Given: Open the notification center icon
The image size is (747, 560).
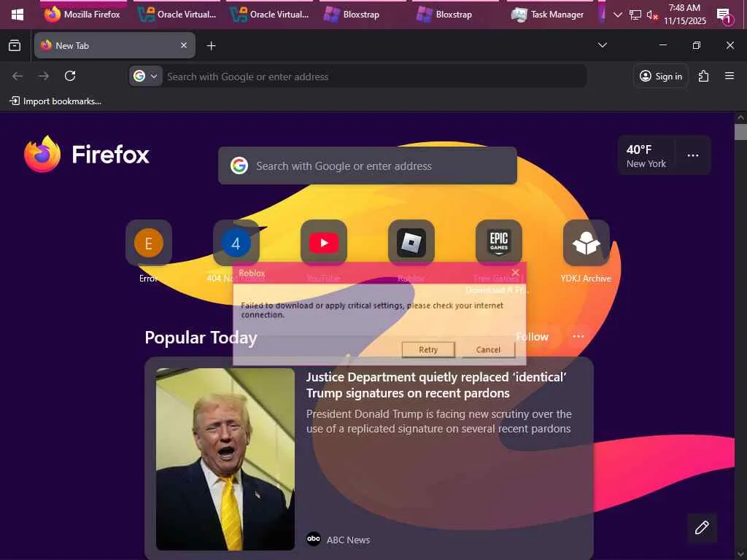Looking at the screenshot, I should pyautogui.click(x=725, y=16).
